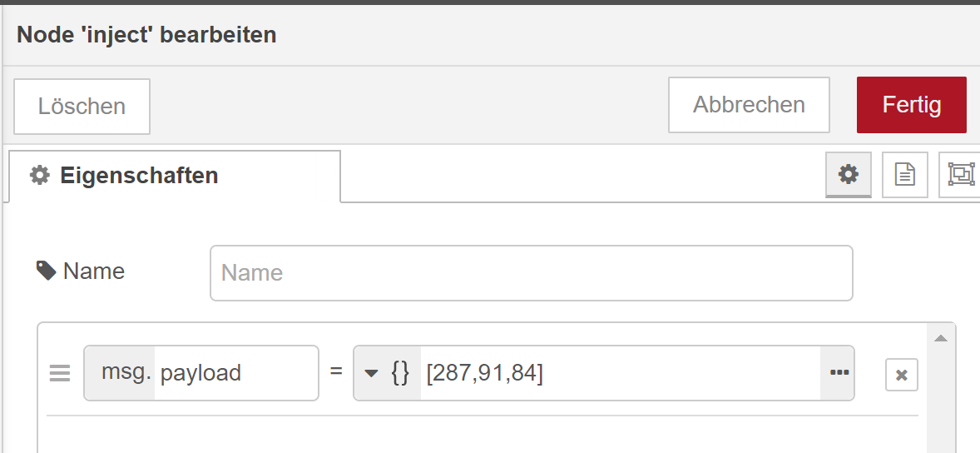Click the msg. property prefix

point(125,373)
